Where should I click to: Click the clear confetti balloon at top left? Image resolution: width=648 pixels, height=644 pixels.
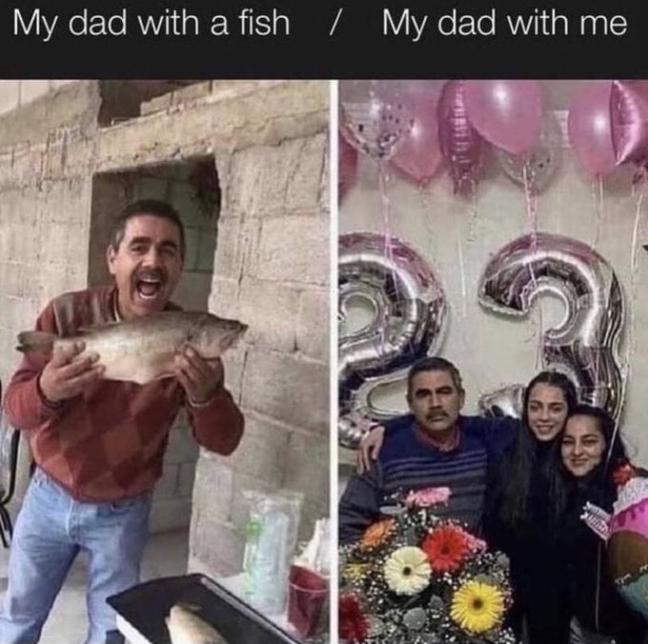[376, 118]
